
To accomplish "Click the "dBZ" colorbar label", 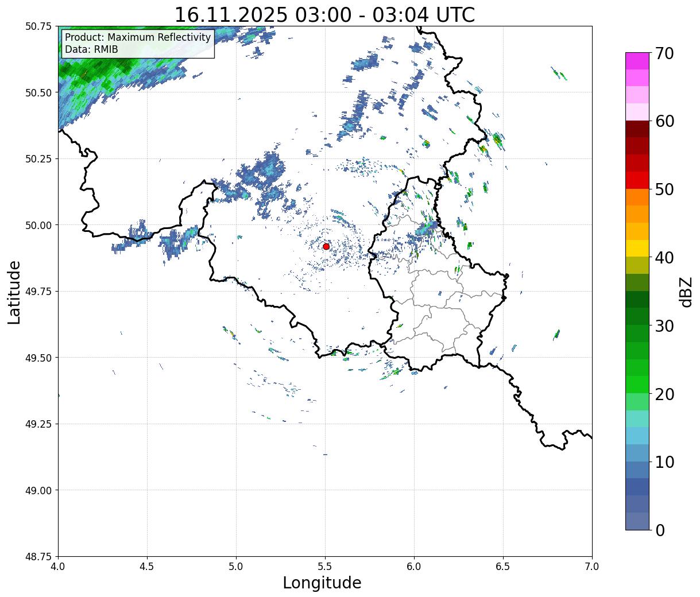I will click(x=686, y=291).
